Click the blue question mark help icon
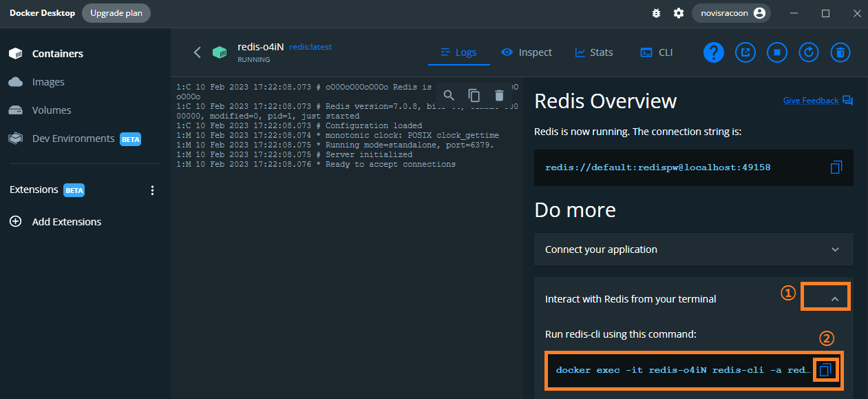The image size is (868, 399). [x=714, y=52]
